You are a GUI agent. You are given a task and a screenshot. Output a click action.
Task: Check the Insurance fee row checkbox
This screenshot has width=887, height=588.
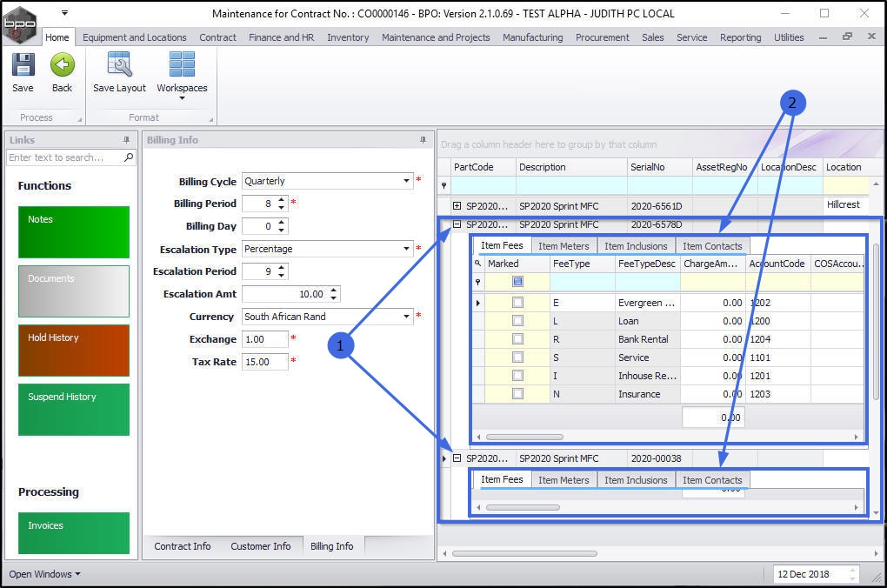pyautogui.click(x=517, y=394)
